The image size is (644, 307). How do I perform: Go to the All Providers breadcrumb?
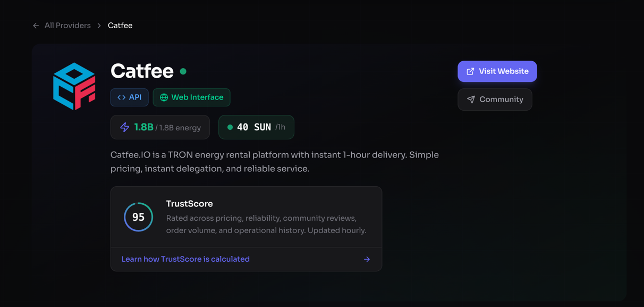(x=67, y=26)
